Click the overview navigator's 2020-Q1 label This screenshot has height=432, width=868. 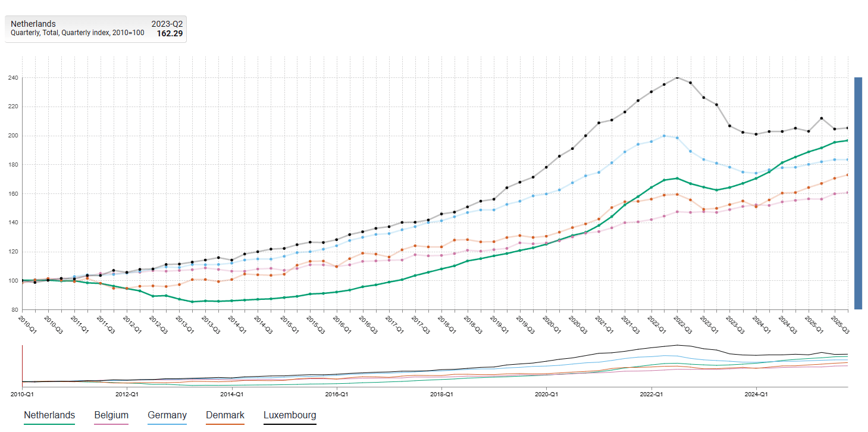coord(546,394)
